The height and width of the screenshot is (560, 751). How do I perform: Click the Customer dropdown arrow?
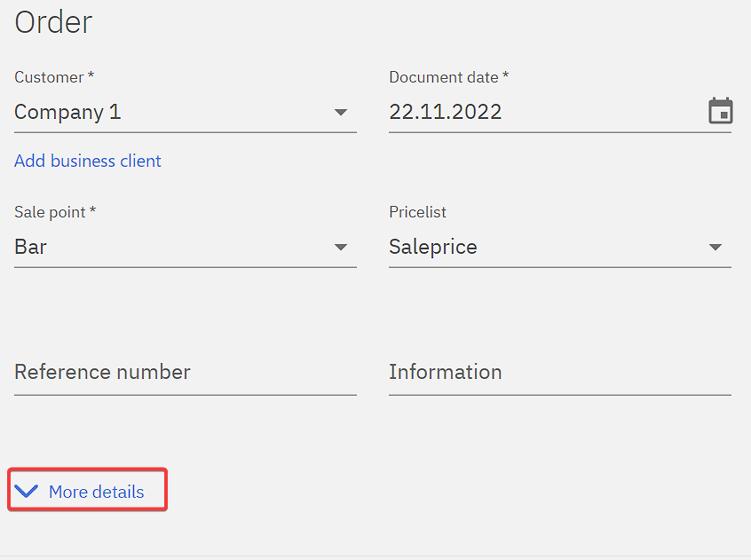click(x=340, y=113)
